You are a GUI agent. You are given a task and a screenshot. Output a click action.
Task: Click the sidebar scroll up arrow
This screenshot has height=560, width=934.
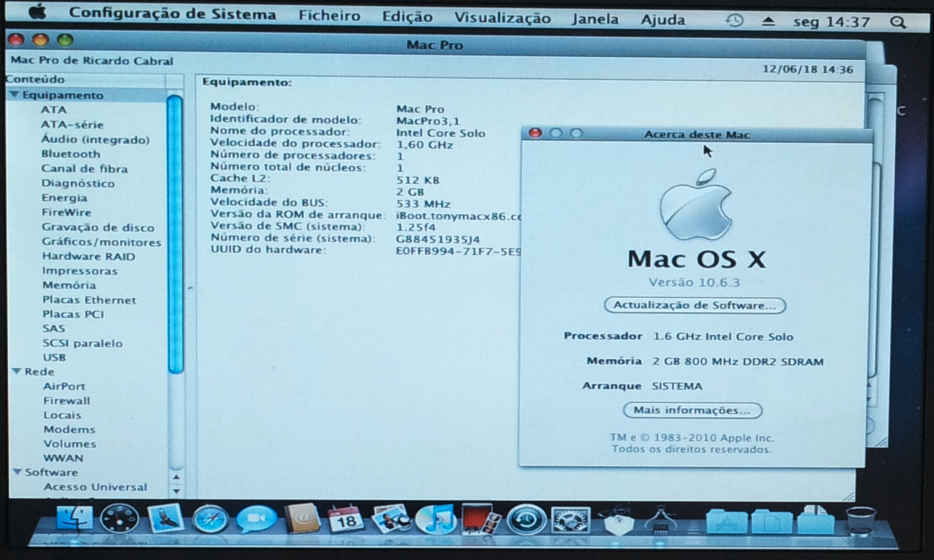pyautogui.click(x=176, y=477)
